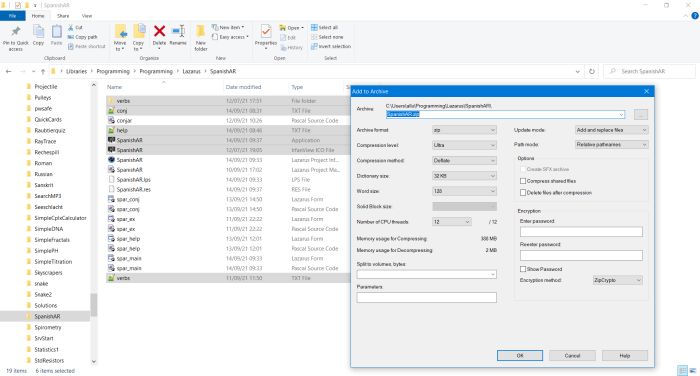
Task: Create a New folder from ribbon
Action: point(200,38)
